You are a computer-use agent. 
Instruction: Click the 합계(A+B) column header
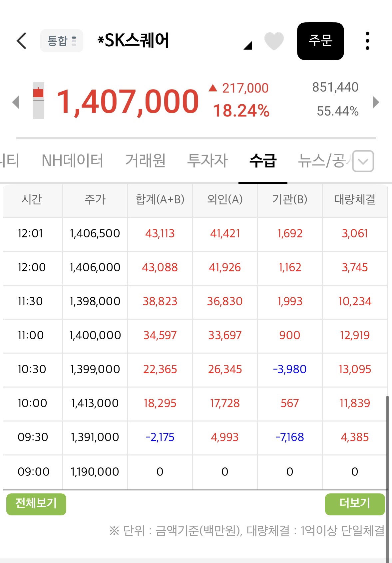click(160, 199)
